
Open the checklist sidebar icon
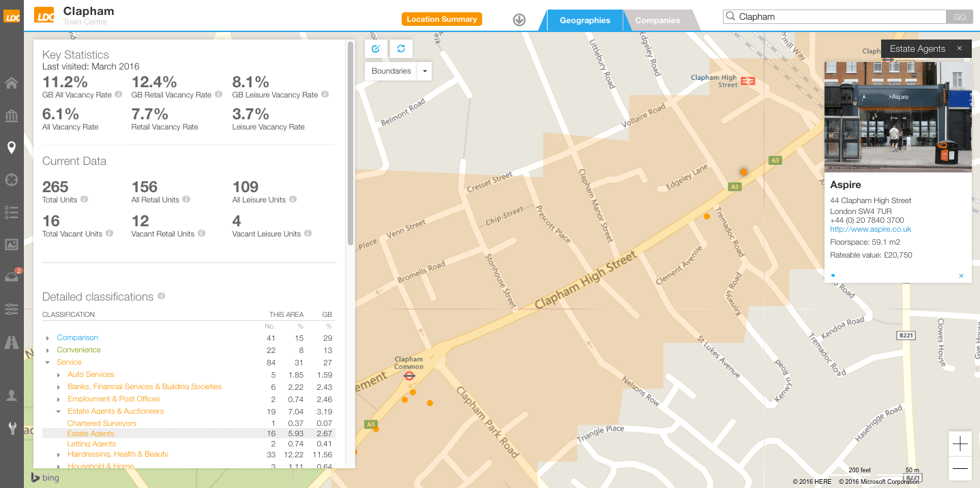[12, 212]
